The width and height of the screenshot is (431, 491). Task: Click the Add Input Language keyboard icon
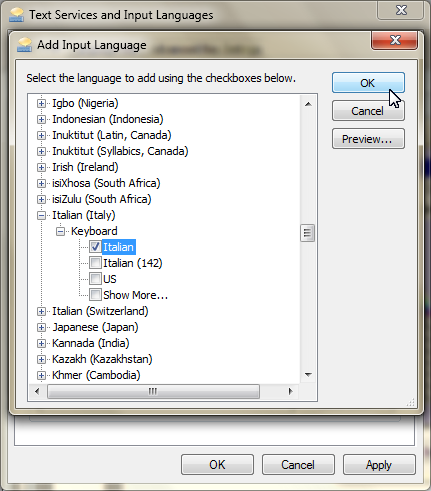coord(25,45)
